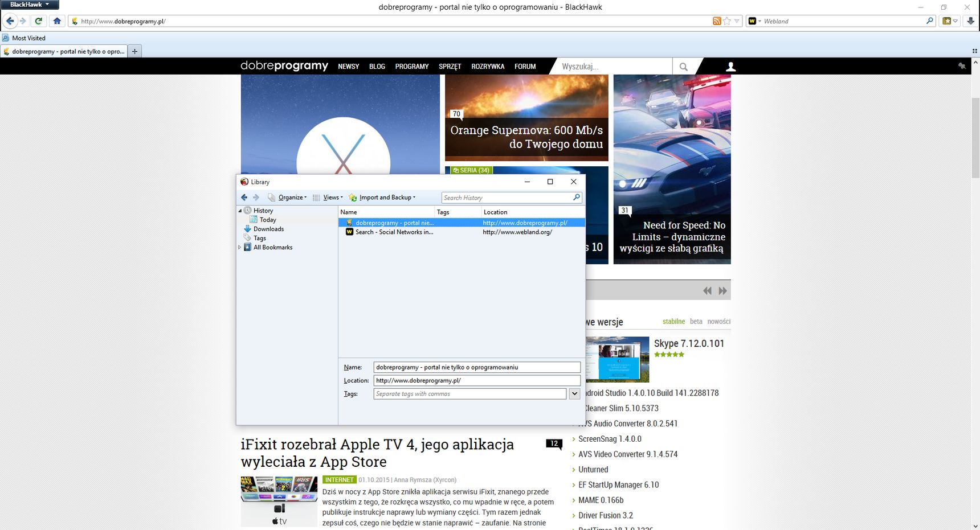Viewport: 980px width, 530px height.
Task: Collapse the History tree node
Action: (240, 211)
